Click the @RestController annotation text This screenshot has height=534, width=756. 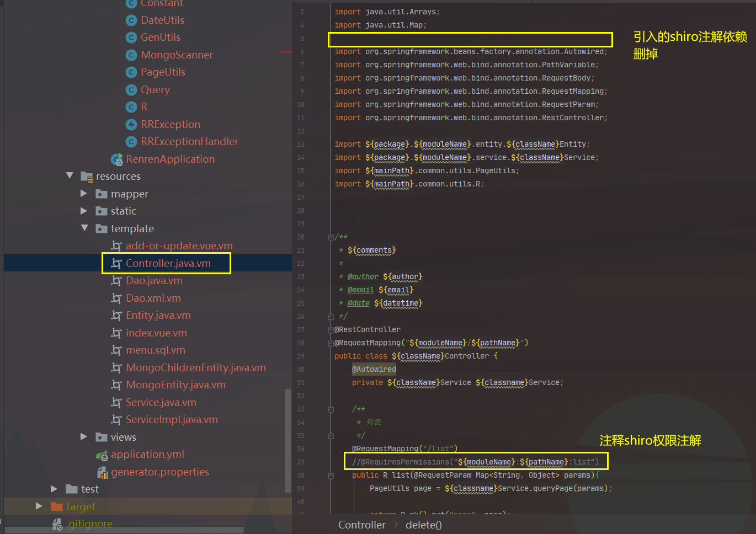click(368, 330)
